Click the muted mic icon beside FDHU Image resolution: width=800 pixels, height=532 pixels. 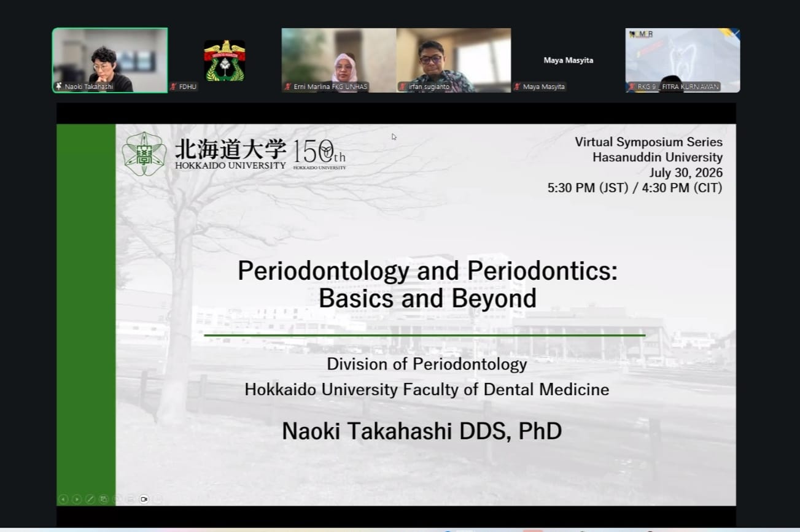tap(174, 87)
